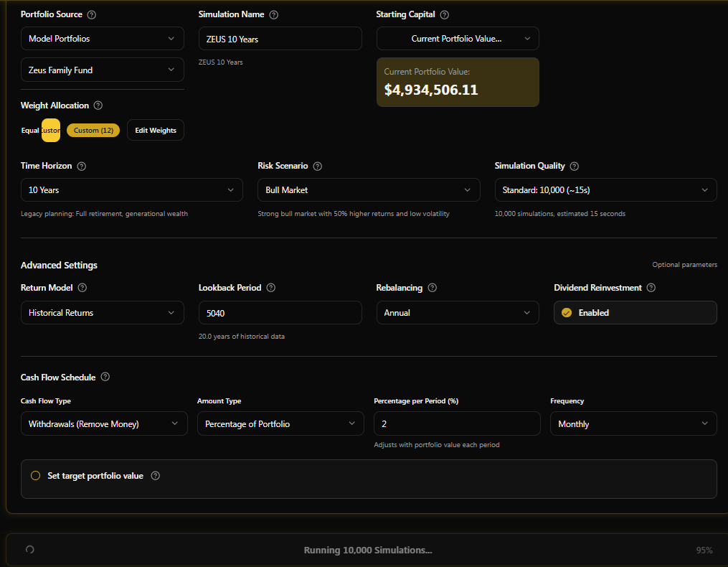
Task: Click the Lookback Period 5040 field
Action: 280,313
